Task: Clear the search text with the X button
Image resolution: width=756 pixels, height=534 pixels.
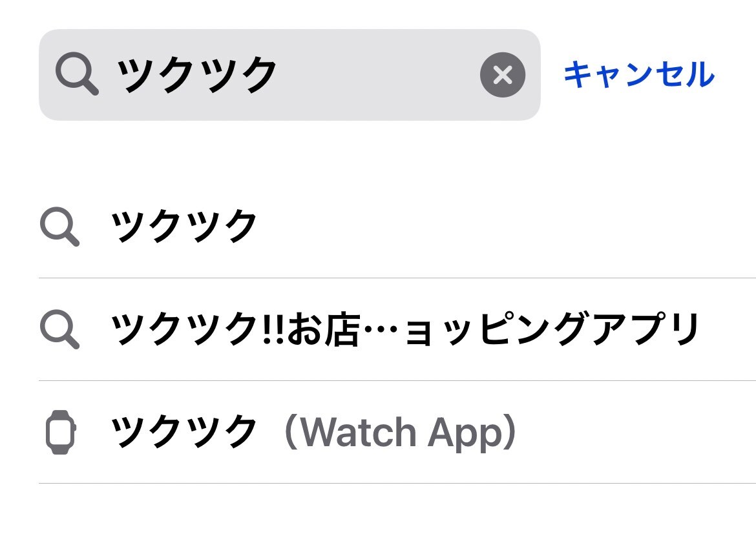Action: 502,76
